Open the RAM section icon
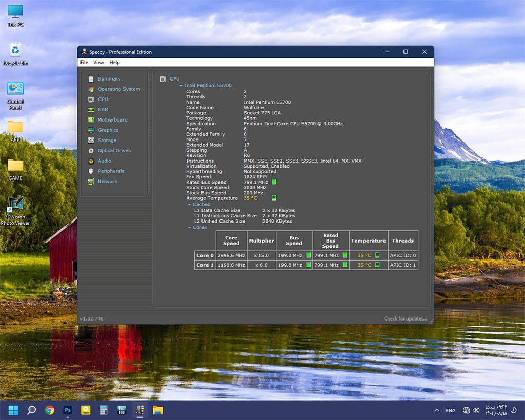Screen dimensions: 525x420 click(91, 110)
